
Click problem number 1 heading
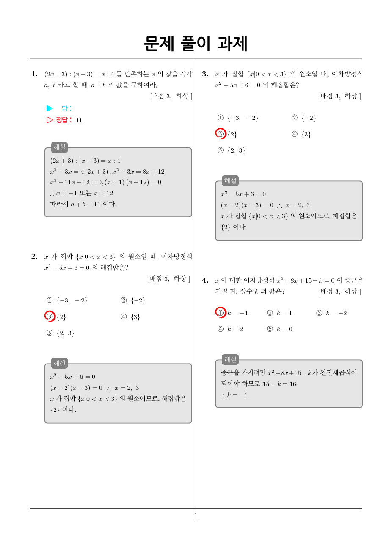(35, 74)
